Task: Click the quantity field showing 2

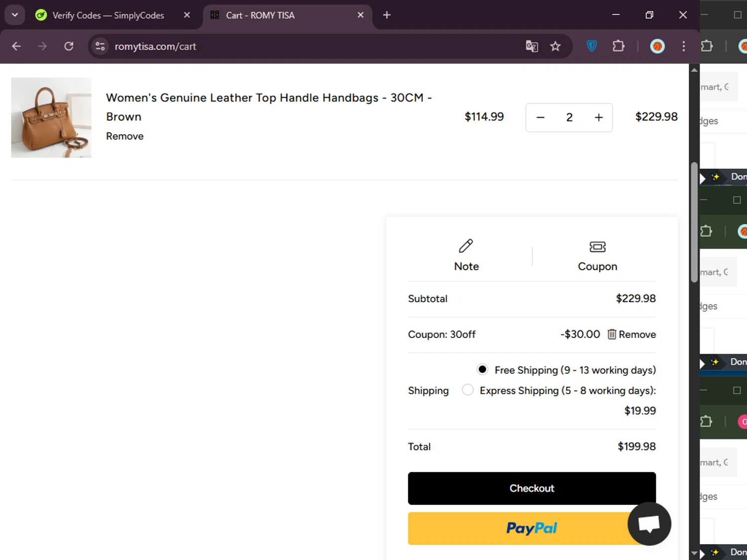Action: 569,117
